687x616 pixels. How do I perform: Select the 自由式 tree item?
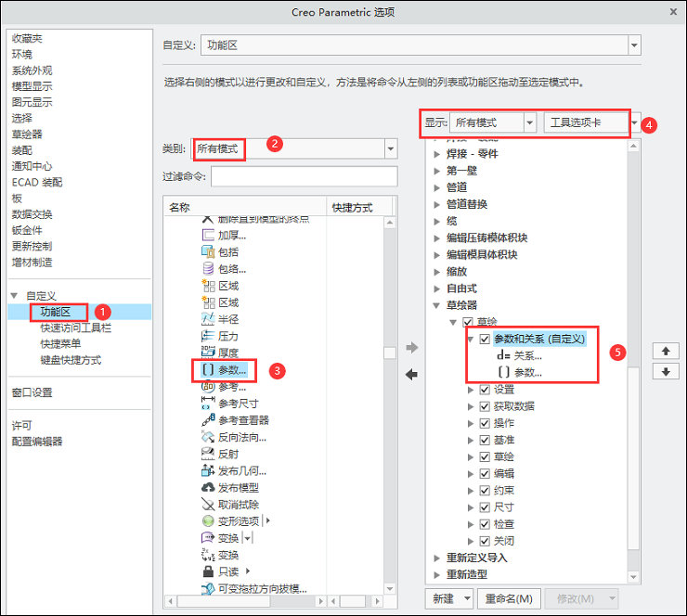(461, 289)
